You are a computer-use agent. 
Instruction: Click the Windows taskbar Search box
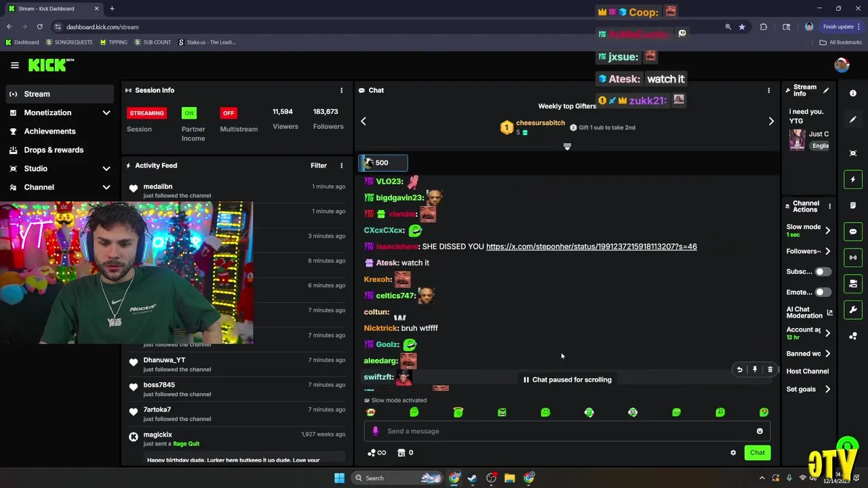tap(397, 478)
